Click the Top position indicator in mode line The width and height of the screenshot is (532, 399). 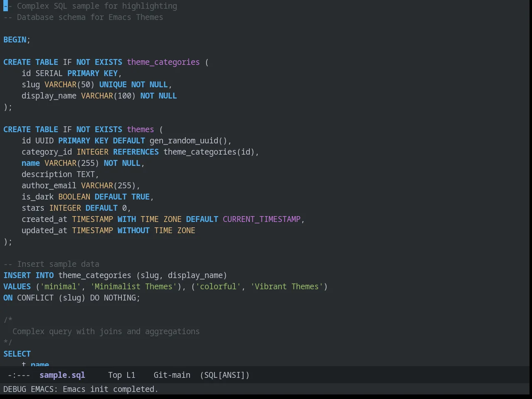(115, 375)
